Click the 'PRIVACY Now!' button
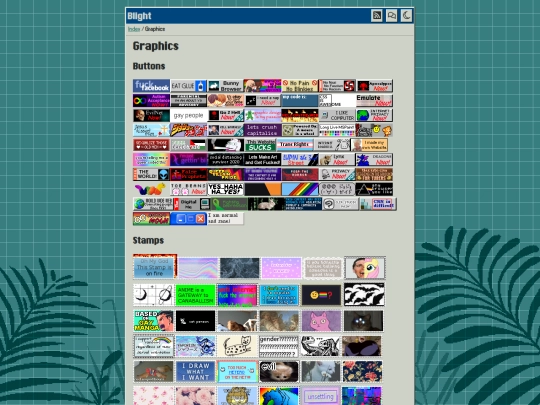 [337, 175]
